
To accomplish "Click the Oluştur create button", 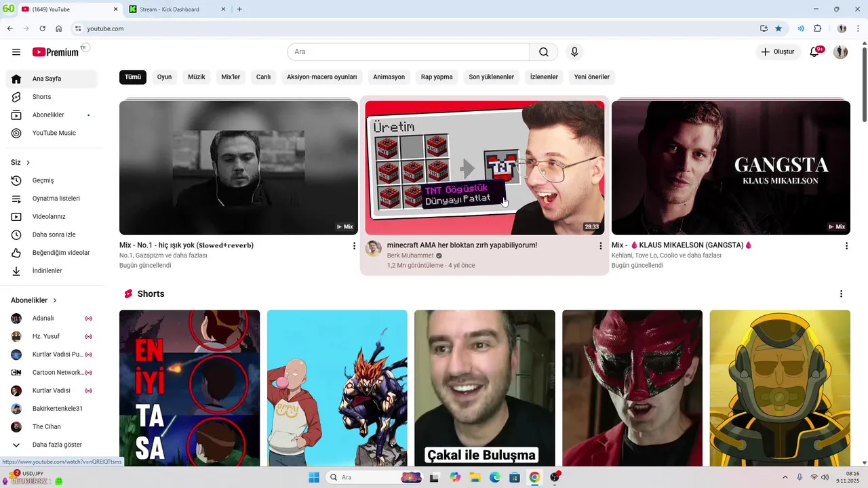I will (x=778, y=52).
